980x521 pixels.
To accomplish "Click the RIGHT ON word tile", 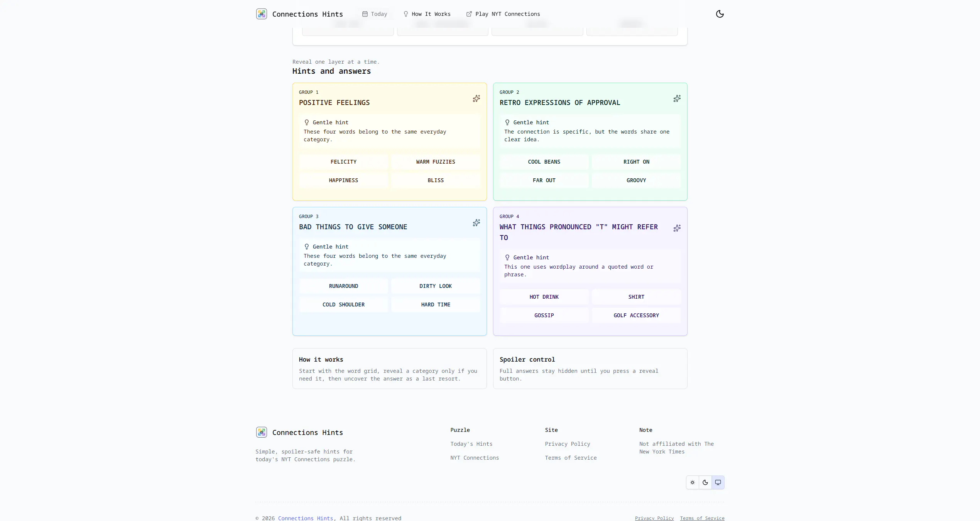I will (x=636, y=162).
